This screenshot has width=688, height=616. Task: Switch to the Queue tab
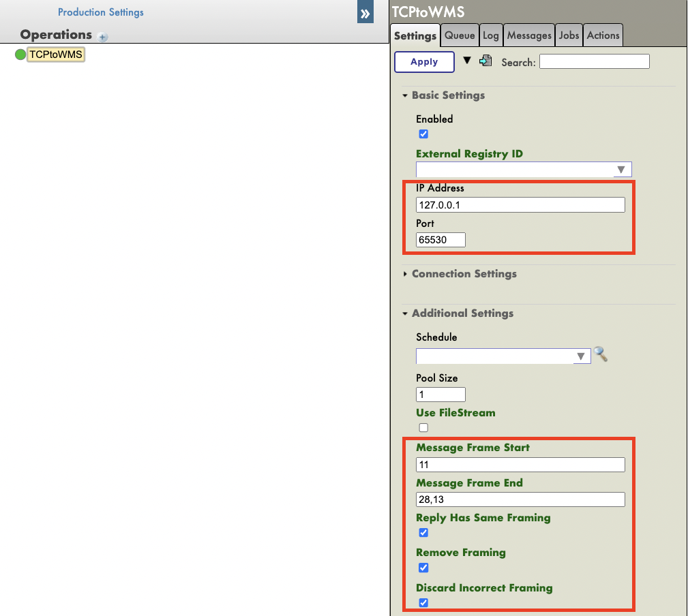(x=460, y=35)
